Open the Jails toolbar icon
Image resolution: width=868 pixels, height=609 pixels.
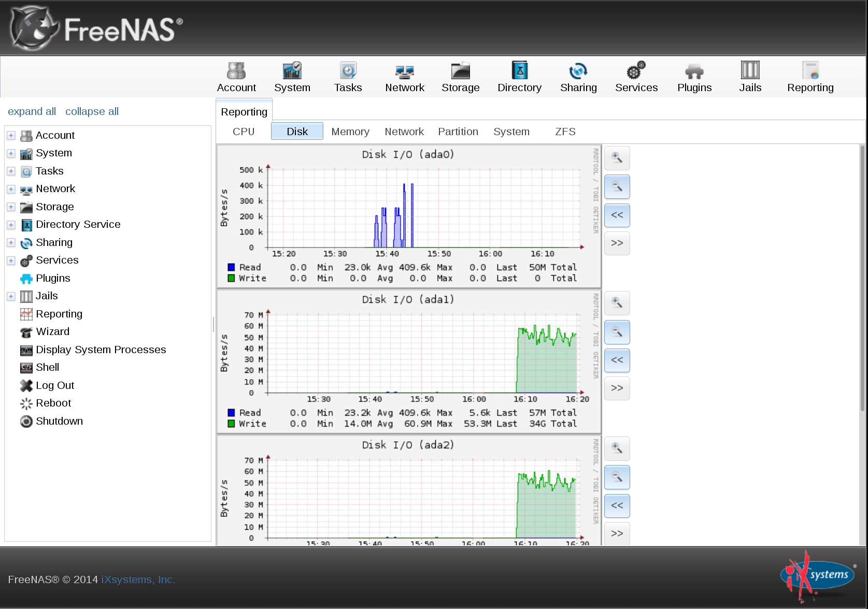point(750,77)
